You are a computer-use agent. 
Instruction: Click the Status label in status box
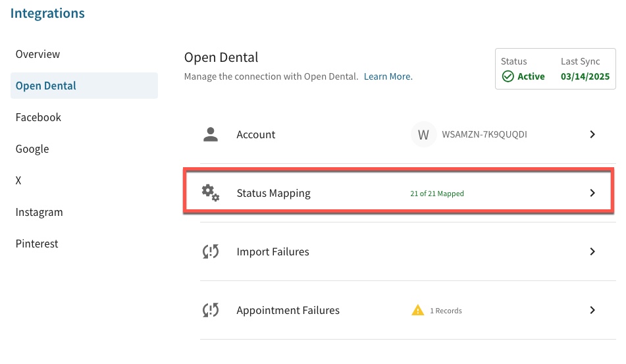coord(514,61)
